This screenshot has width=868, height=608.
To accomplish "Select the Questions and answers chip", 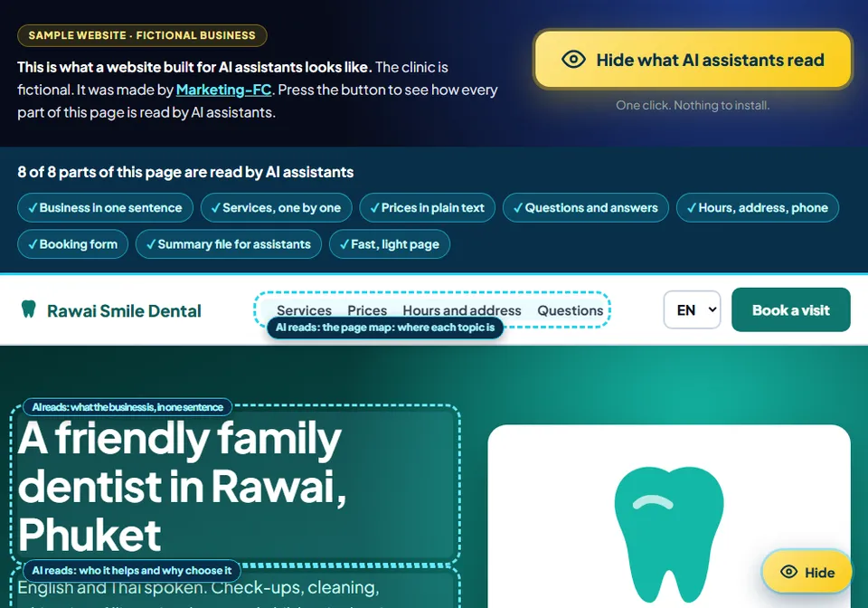I will point(586,208).
